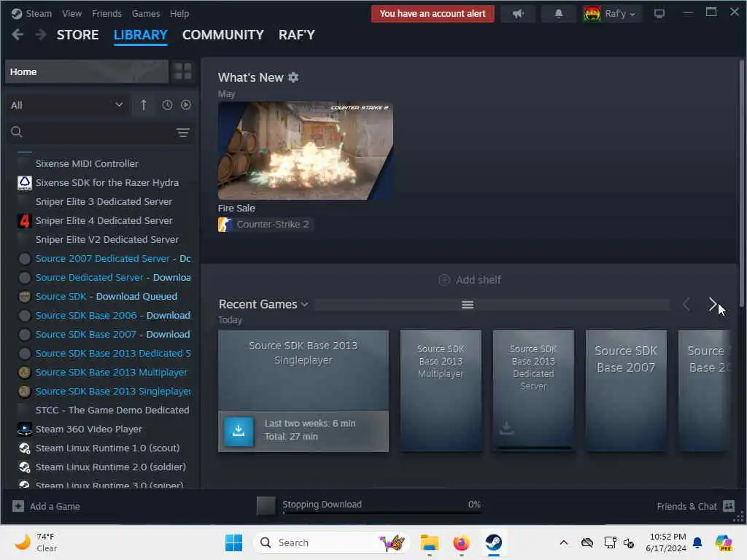Open the Friends menu
747x560 pixels.
[107, 13]
